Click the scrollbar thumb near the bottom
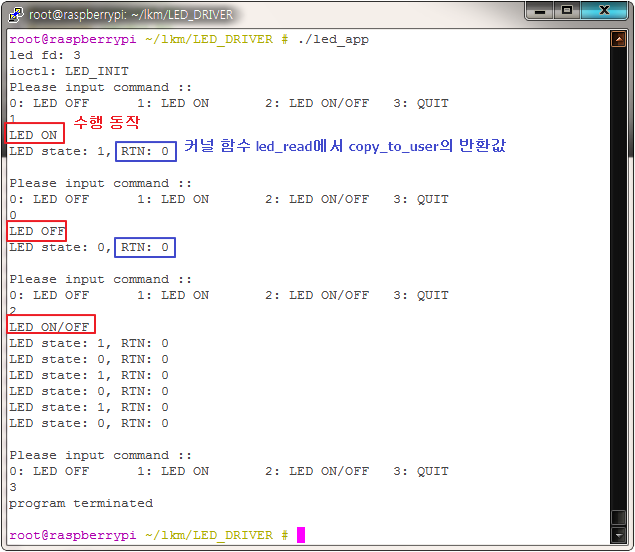Image resolution: width=635 pixels, height=552 pixels. click(x=618, y=517)
